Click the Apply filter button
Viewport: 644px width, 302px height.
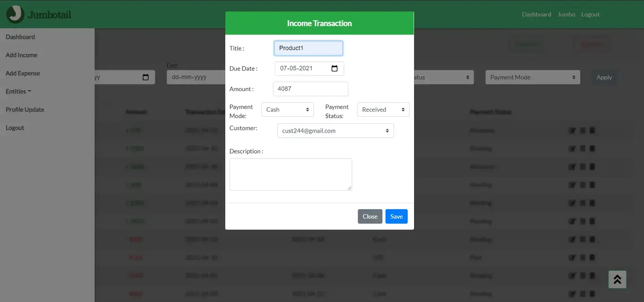[x=604, y=77]
